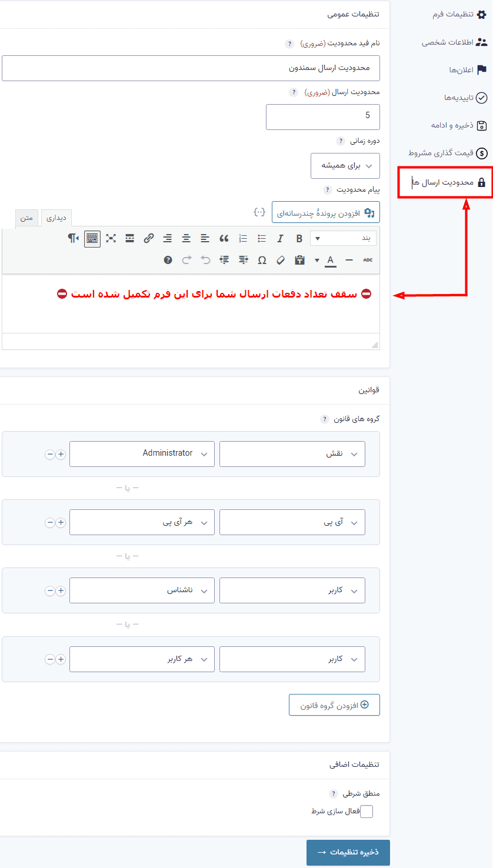Toggle italic formatting in the editor

tap(281, 238)
